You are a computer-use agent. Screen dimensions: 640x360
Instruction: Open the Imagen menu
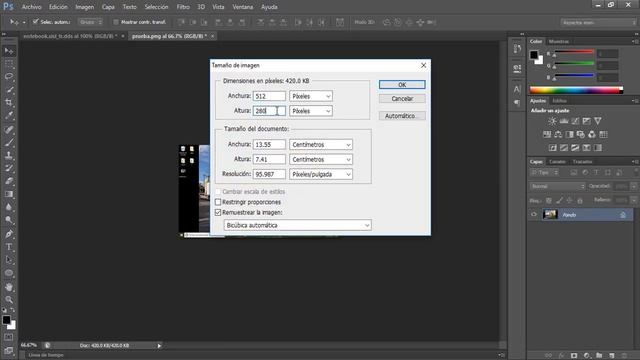click(x=84, y=7)
